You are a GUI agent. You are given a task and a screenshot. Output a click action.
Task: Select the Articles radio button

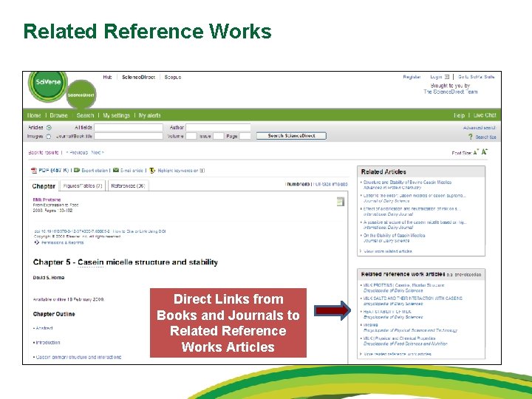pyautogui.click(x=49, y=128)
